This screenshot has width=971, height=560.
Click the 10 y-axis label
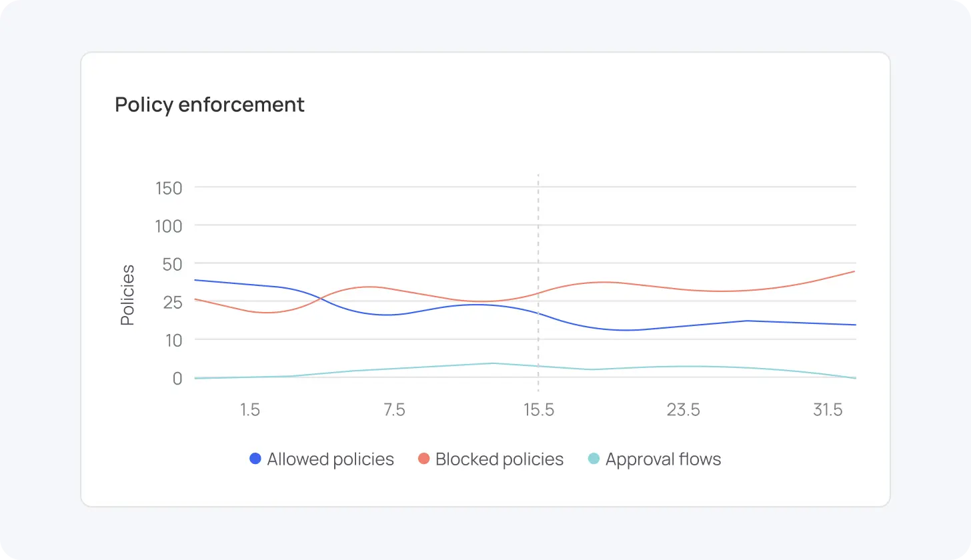point(173,340)
